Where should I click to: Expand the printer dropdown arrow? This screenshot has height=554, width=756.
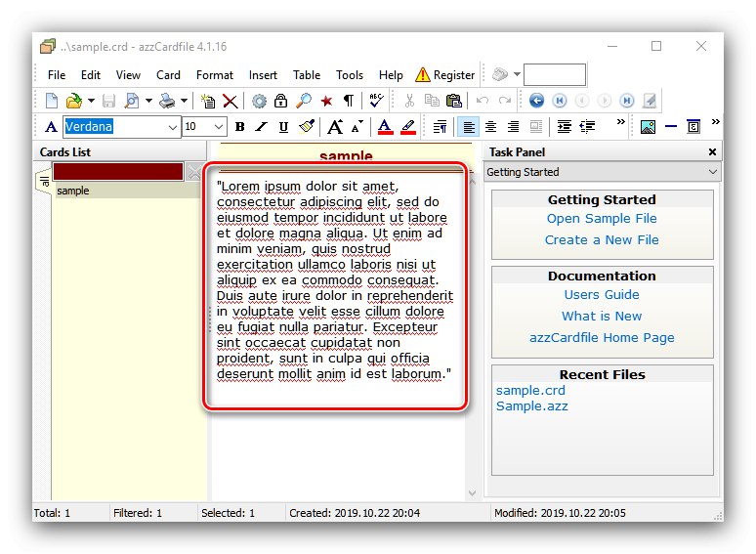[184, 101]
